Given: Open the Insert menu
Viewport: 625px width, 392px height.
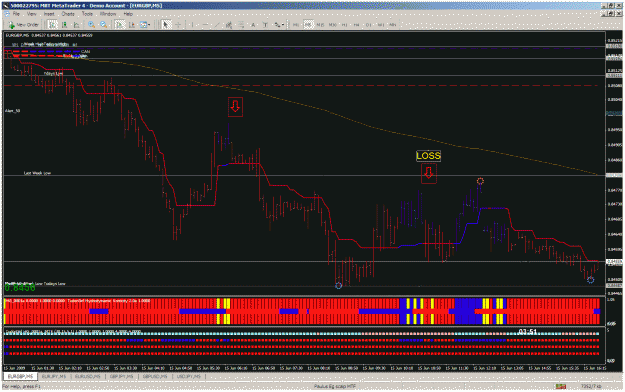Looking at the screenshot, I should click(49, 14).
